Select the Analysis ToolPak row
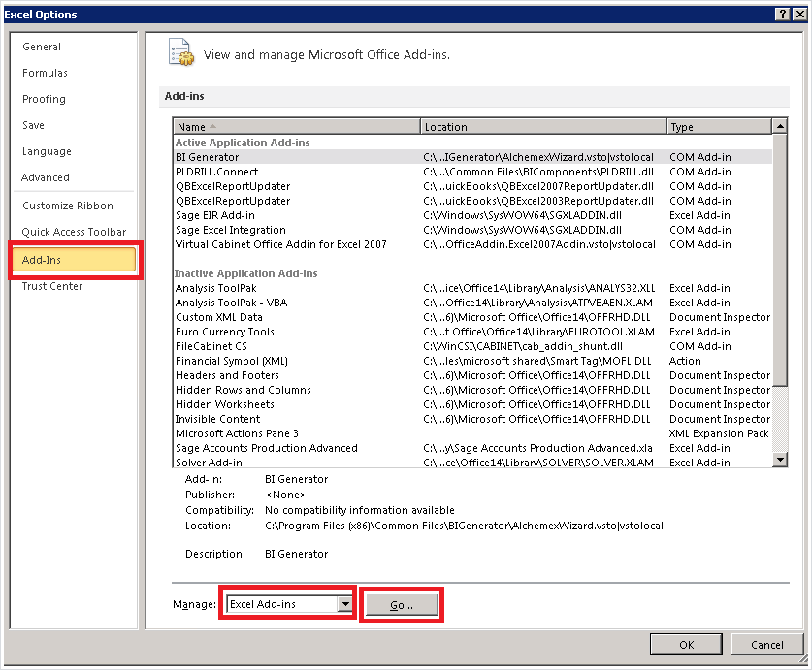This screenshot has height=670, width=812. coord(472,288)
